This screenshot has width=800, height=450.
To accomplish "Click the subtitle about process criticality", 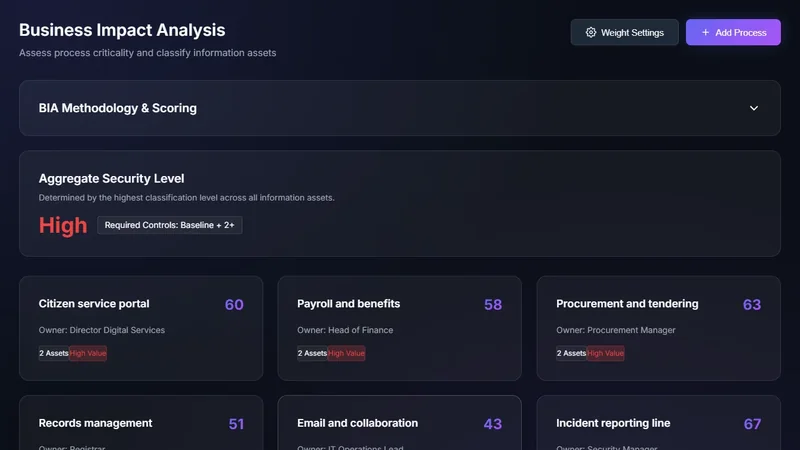I will pyautogui.click(x=147, y=53).
